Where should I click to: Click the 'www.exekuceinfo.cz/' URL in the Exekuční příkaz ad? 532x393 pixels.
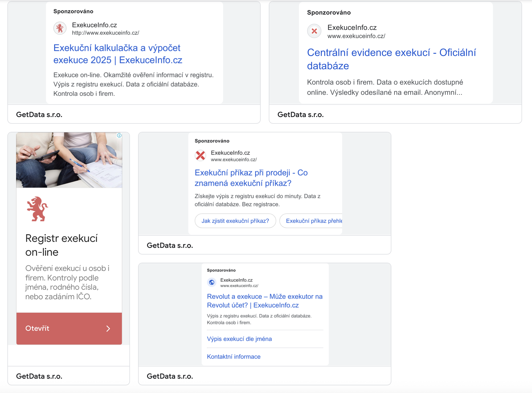tap(234, 159)
